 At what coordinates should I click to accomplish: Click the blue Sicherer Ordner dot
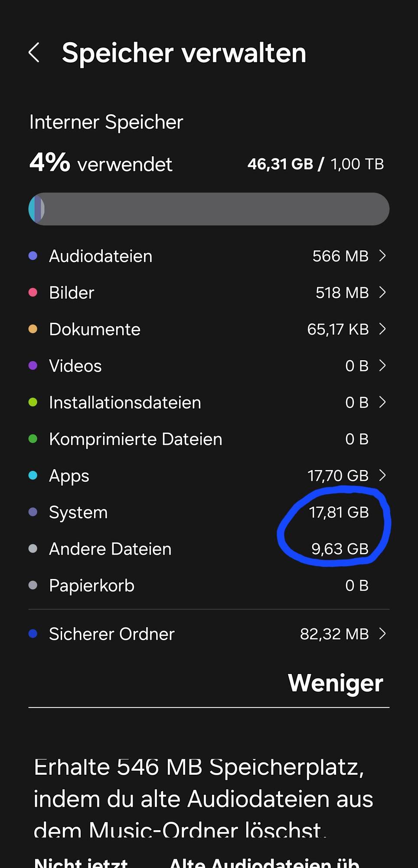33,634
